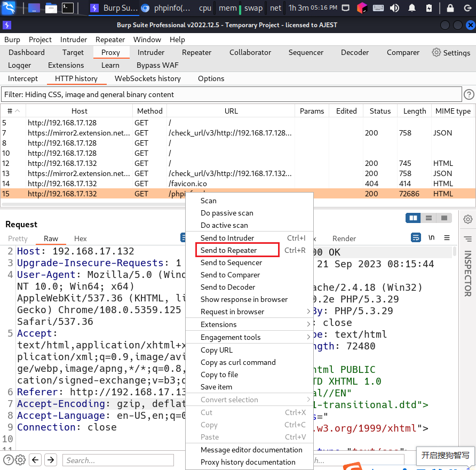Image resolution: width=476 pixels, height=470 pixels.
Task: Select history row 14 /favicon.ico
Action: [237, 184]
